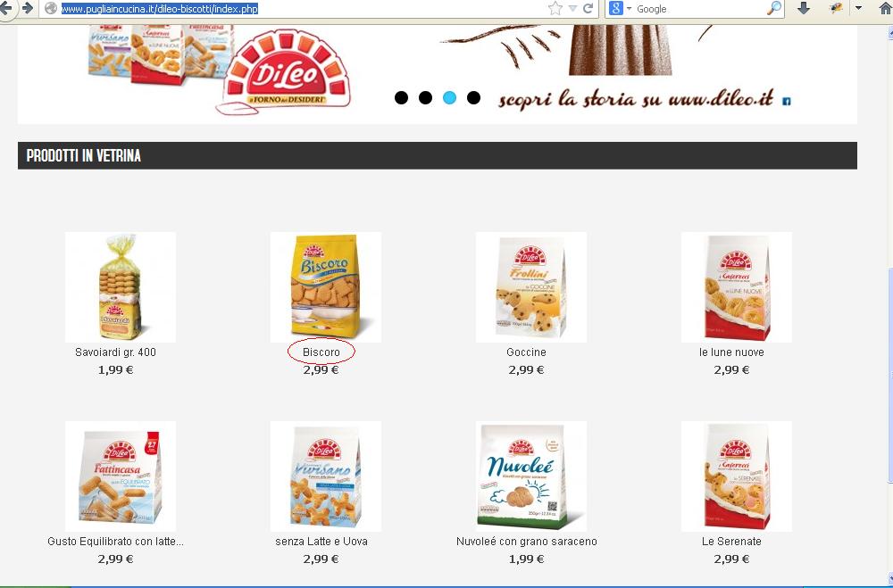Open the Facebook icon in the banner
This screenshot has width=893, height=588.
pos(786,102)
